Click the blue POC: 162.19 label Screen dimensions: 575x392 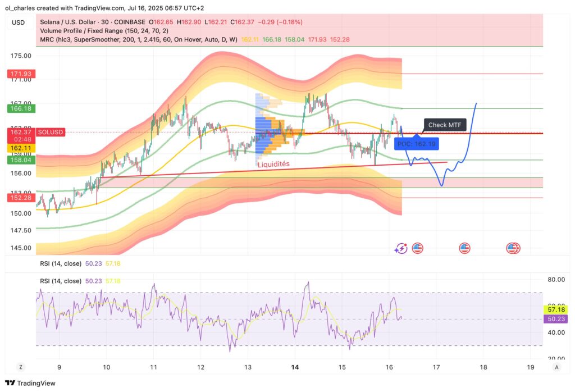418,143
